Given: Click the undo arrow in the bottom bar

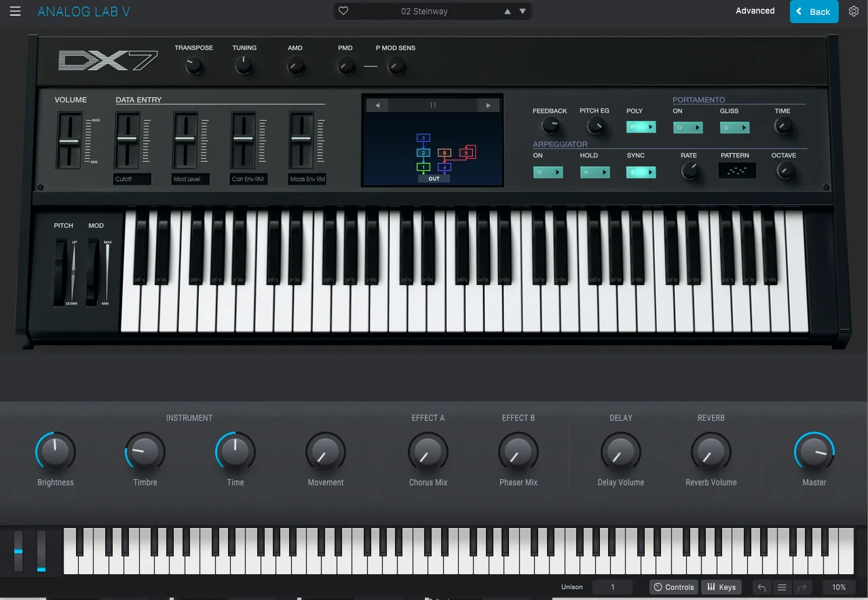Looking at the screenshot, I should (761, 587).
